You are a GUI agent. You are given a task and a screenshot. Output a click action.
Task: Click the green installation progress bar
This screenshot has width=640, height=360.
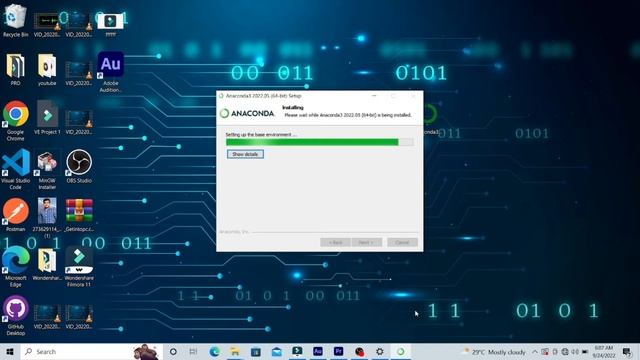coord(320,142)
